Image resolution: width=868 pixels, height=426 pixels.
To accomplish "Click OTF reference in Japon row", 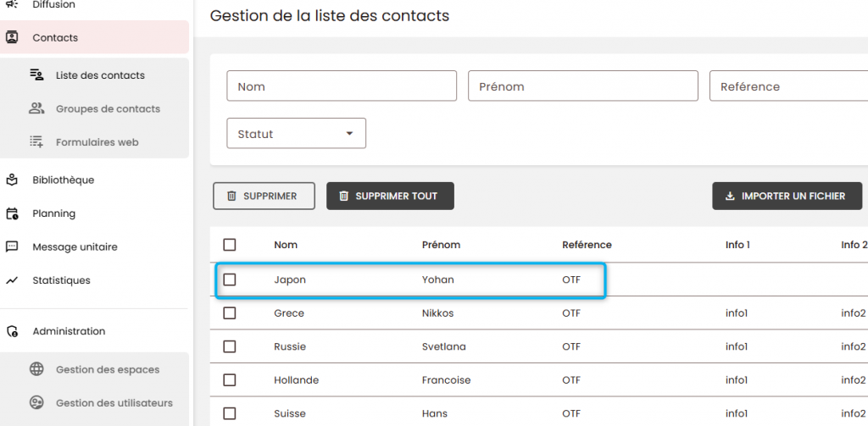I will (571, 280).
